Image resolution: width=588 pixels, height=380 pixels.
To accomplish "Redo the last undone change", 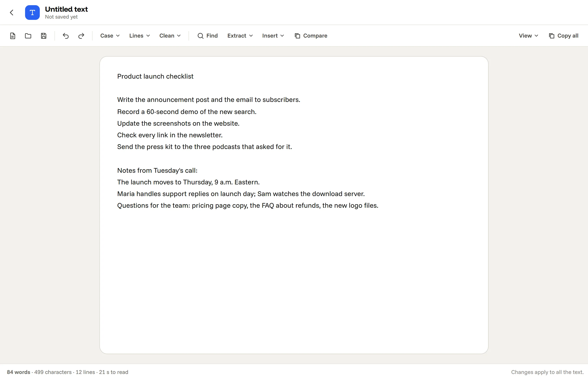I will 81,36.
